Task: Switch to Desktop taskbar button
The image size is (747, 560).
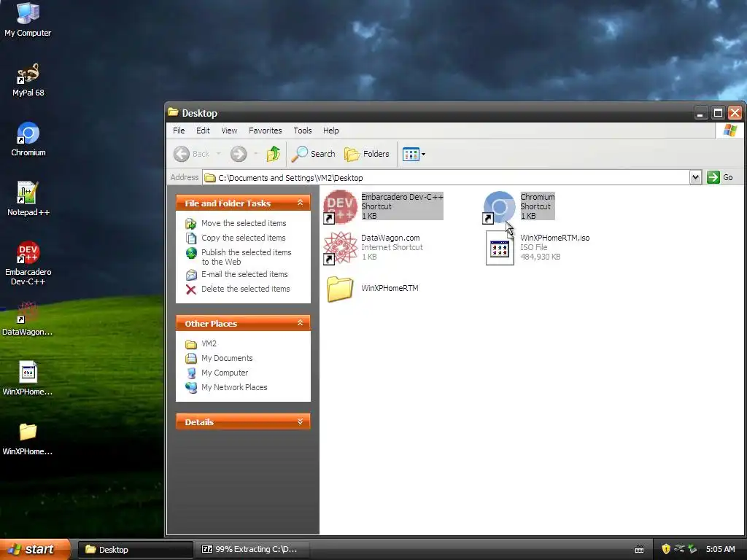Action: [135, 550]
